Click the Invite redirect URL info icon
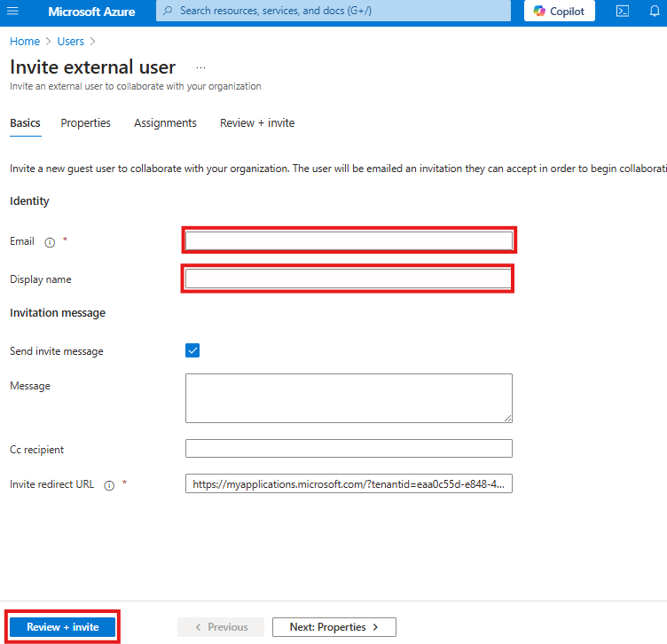 pos(109,485)
